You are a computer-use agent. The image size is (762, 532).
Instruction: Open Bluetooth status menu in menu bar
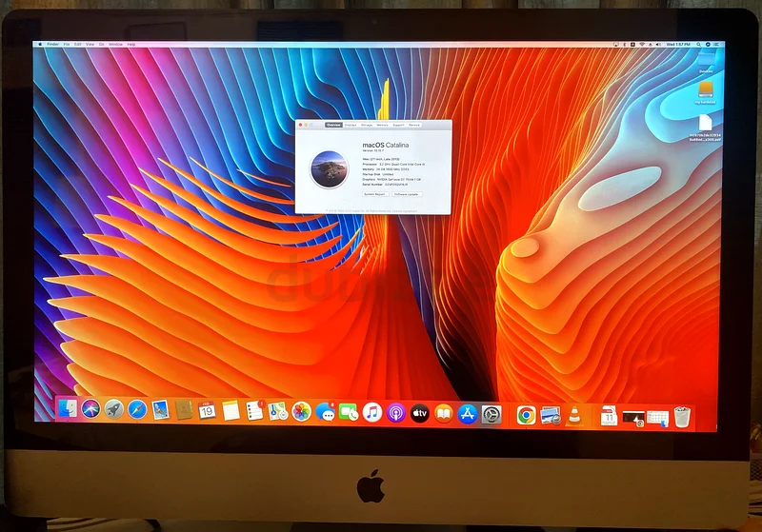pyautogui.click(x=625, y=44)
